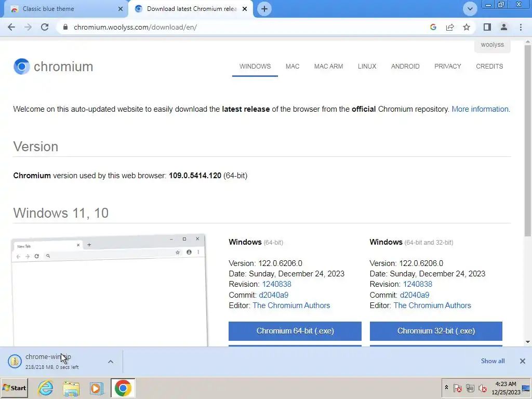Screen dimensions: 532x399
Task: Click the chromium logo icon
Action: 21,66
